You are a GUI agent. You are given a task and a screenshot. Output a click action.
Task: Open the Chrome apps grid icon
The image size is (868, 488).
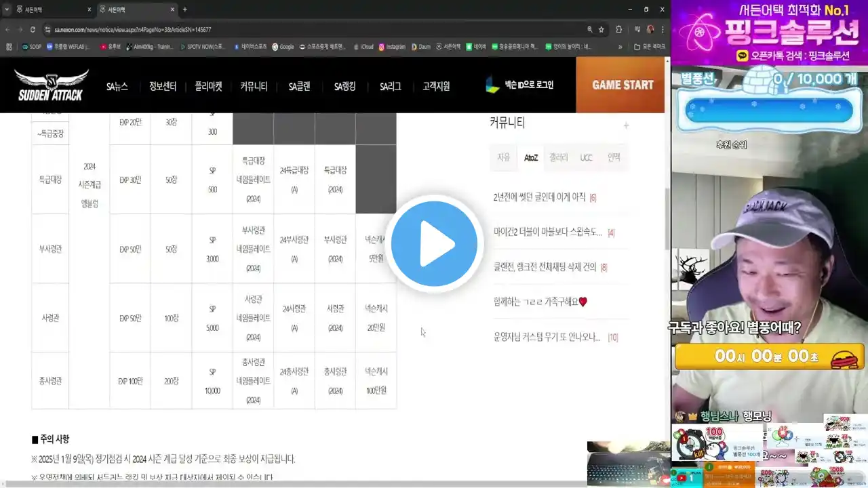(x=9, y=47)
